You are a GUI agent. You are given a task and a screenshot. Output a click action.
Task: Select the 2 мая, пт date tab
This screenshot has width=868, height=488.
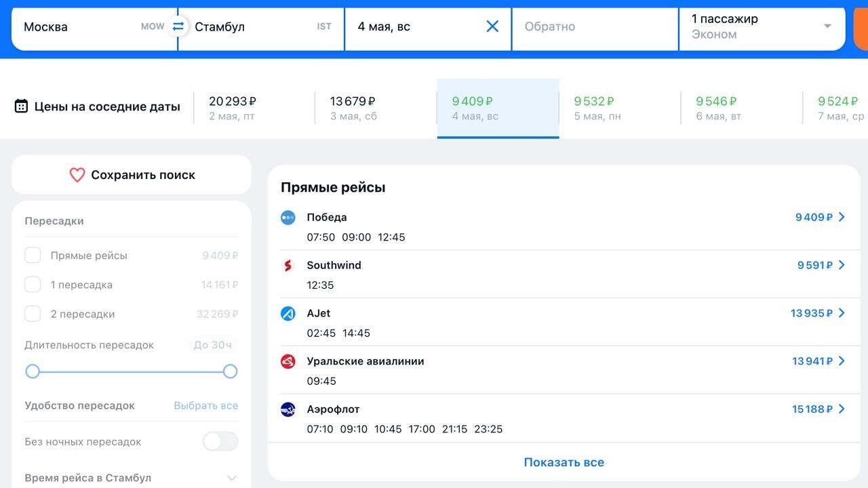232,108
